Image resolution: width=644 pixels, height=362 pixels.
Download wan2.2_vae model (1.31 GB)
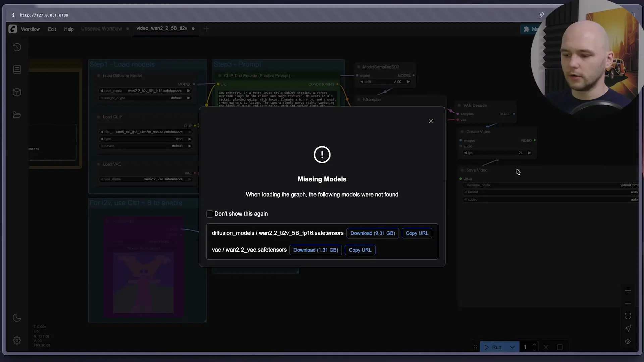coord(316,250)
